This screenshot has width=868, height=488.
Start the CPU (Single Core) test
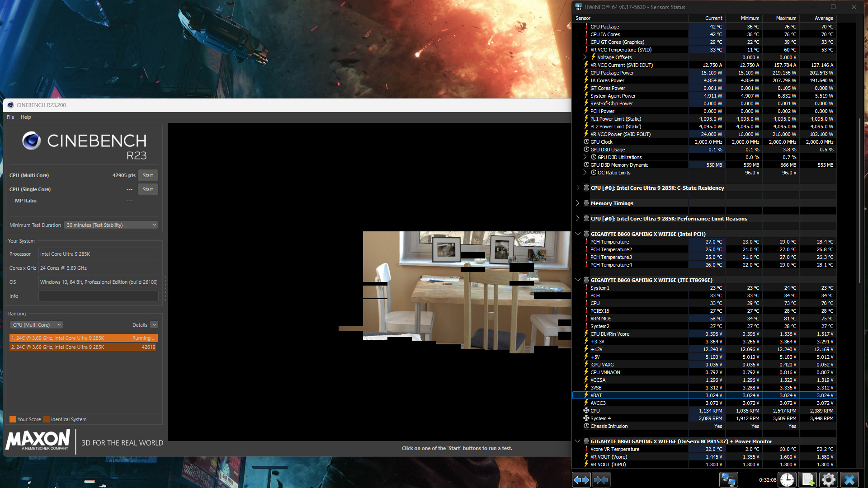[148, 189]
